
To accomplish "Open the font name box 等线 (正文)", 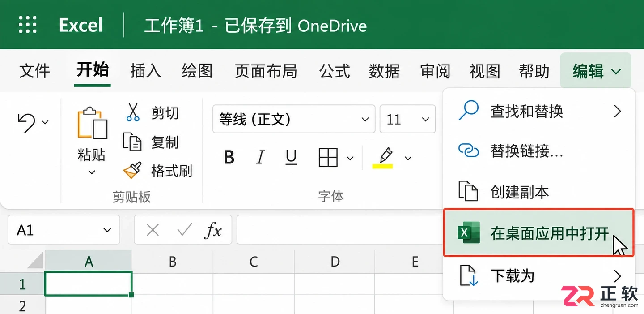I will coord(294,119).
